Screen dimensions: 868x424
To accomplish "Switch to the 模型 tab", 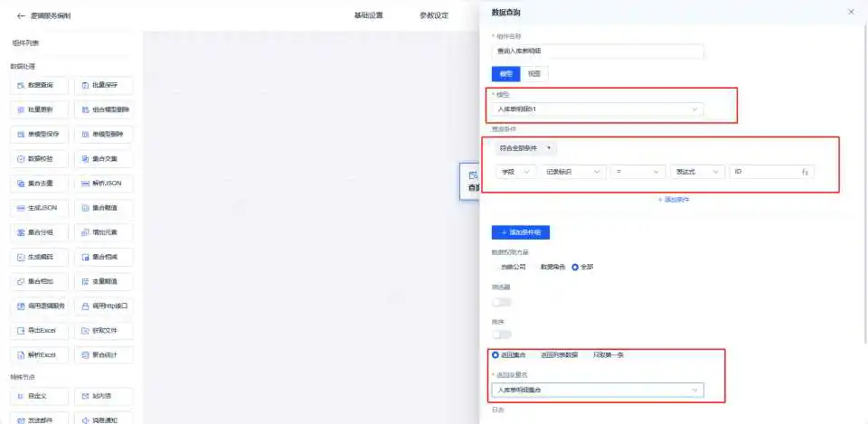I will [506, 74].
